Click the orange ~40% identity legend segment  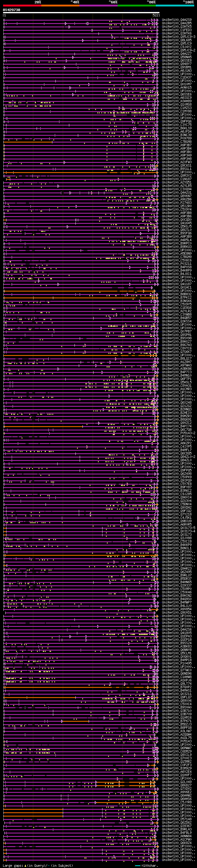click(61, 6)
